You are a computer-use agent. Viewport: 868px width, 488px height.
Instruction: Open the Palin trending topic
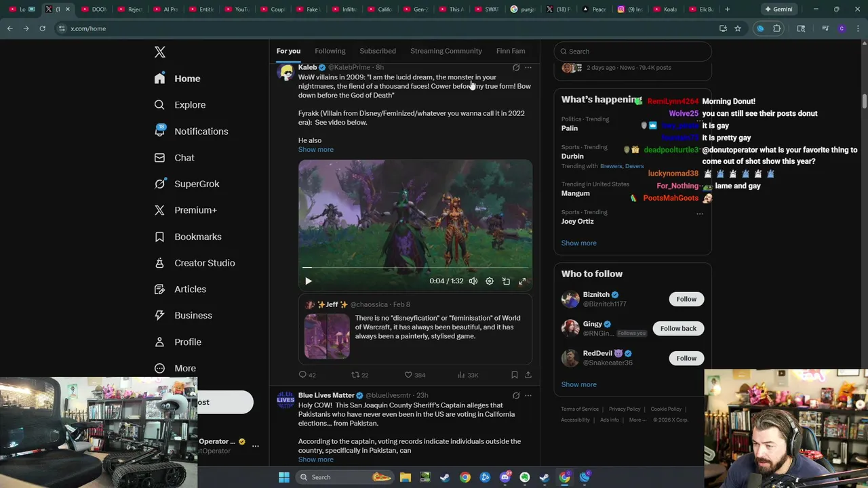570,128
